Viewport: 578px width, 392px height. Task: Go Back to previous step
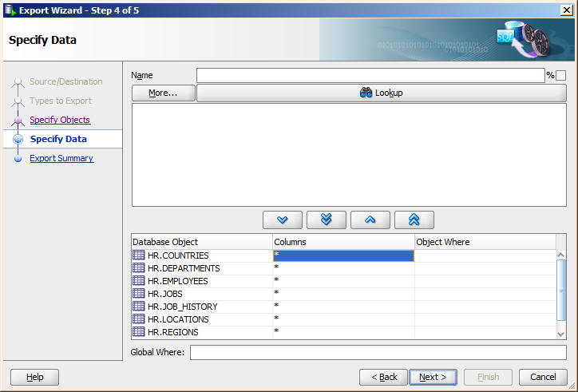tap(384, 377)
